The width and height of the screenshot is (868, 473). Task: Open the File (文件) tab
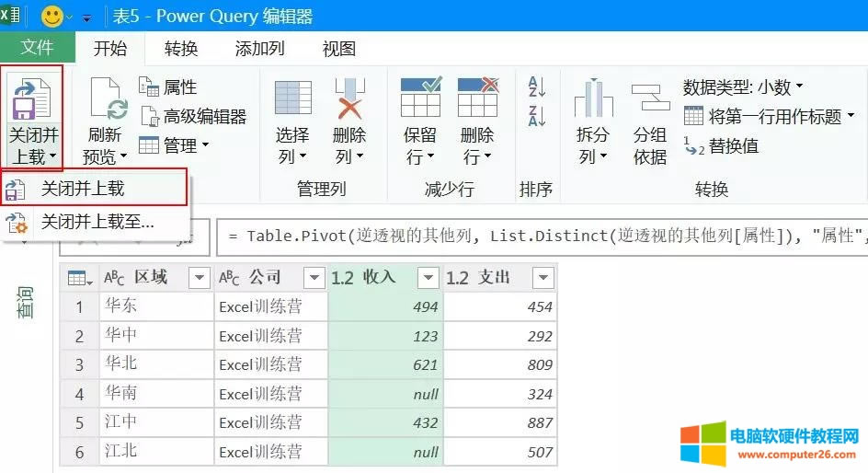click(x=37, y=48)
